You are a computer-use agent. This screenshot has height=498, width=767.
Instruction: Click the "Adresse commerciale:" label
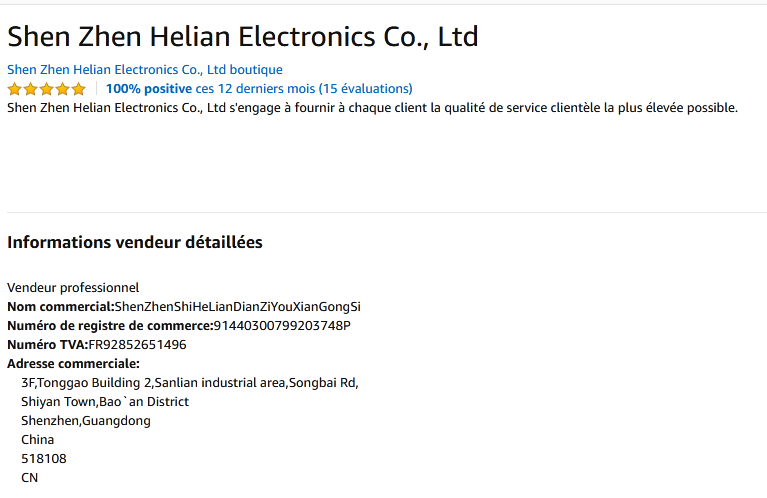click(x=73, y=364)
